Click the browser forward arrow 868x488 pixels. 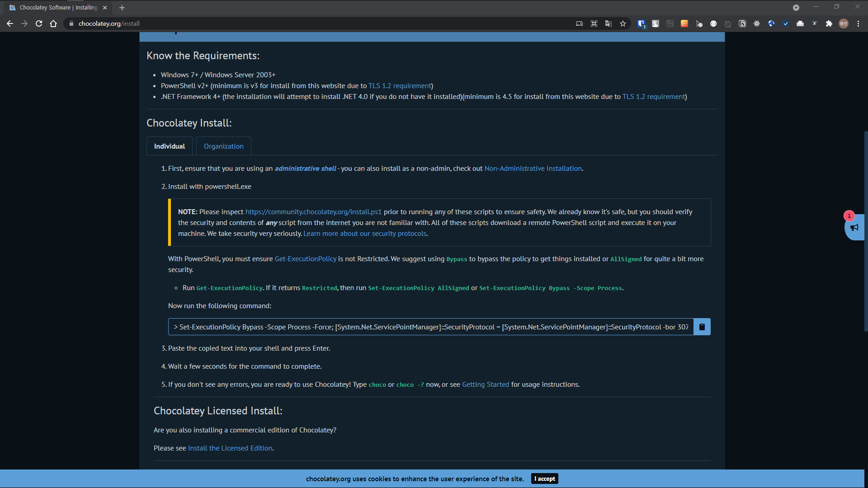(x=24, y=23)
